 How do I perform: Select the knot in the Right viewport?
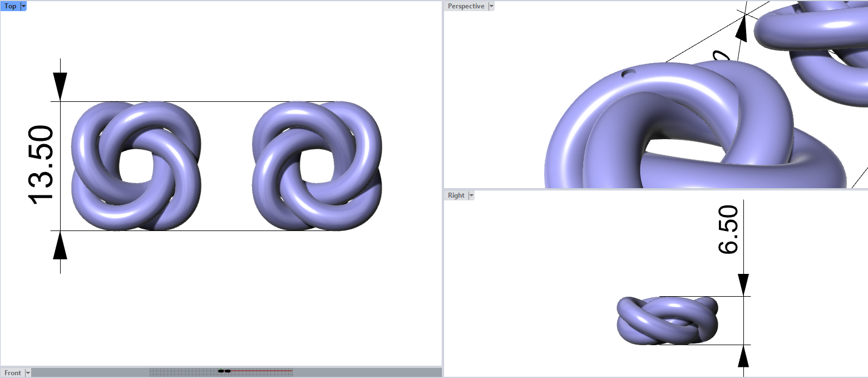click(x=667, y=321)
